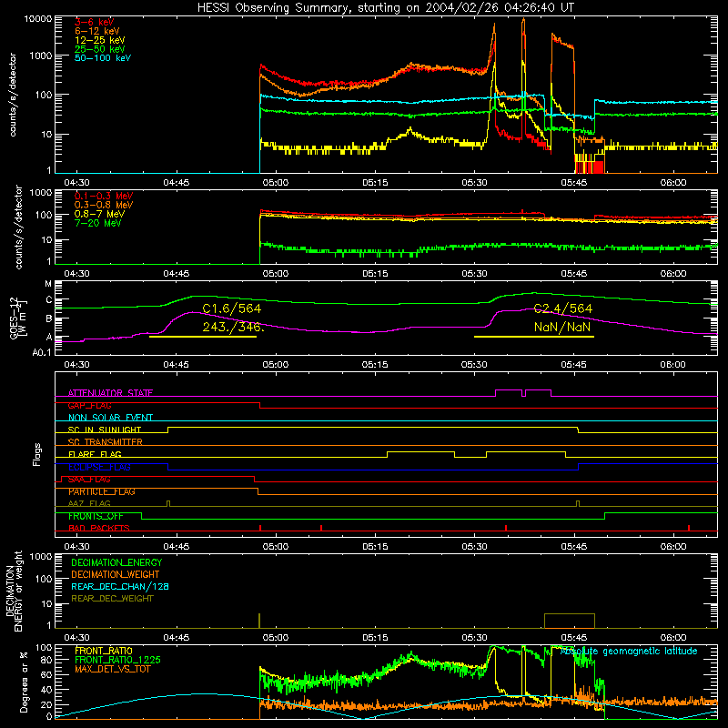Click the NON_SOLAR_EVENT flag label

tap(110, 418)
